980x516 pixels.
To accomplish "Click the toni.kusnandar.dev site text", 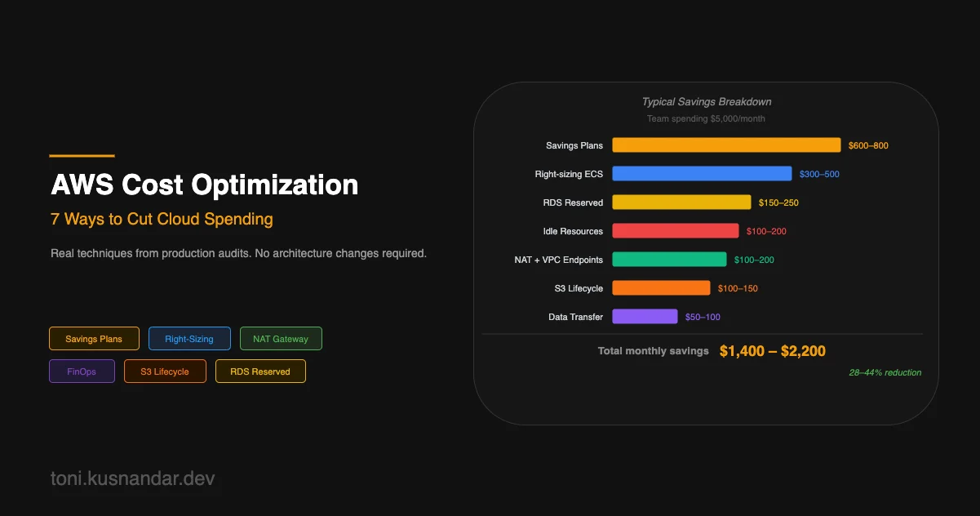I will coord(133,478).
